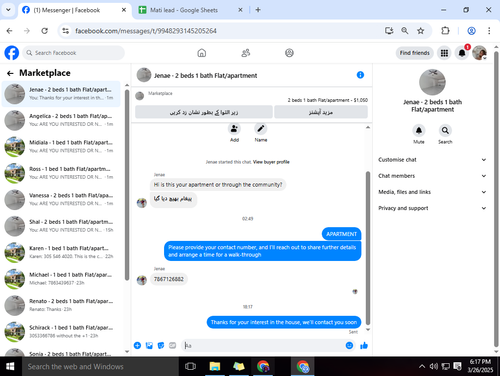This screenshot has height=376, width=500.
Task: Click the volume icon in system tray
Action: [x=433, y=366]
